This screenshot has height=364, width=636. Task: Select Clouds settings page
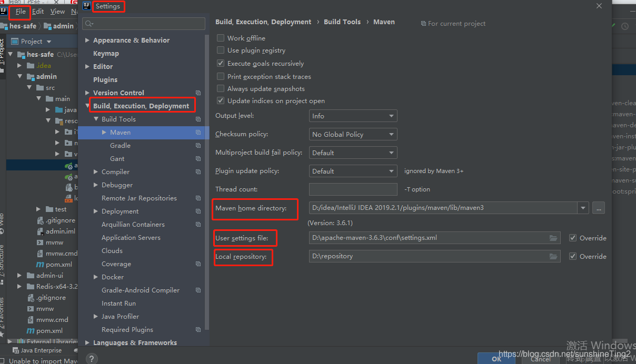112,250
